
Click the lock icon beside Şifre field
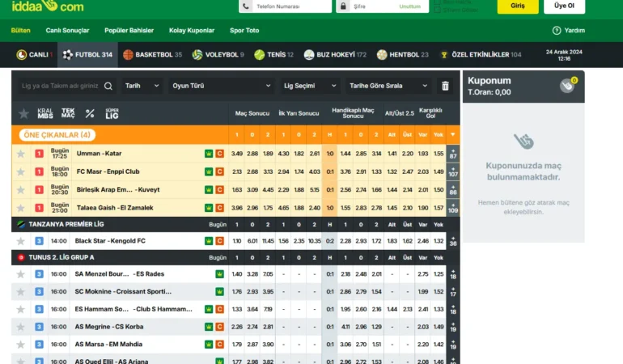pos(343,6)
